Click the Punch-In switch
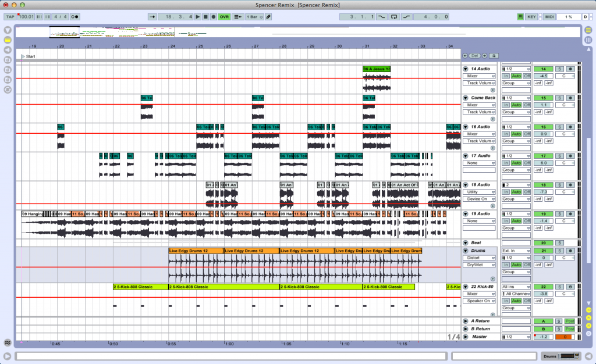Image resolution: width=596 pixels, height=364 pixels. 382,17
